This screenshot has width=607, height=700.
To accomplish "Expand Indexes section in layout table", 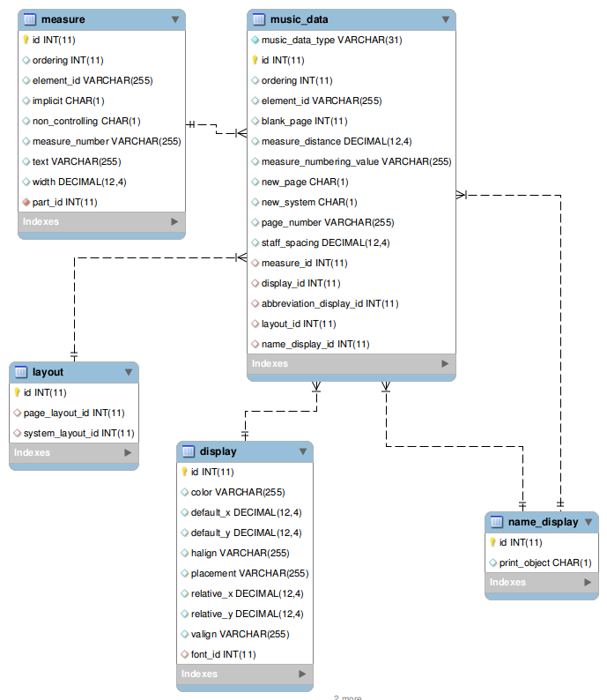I will (x=128, y=452).
